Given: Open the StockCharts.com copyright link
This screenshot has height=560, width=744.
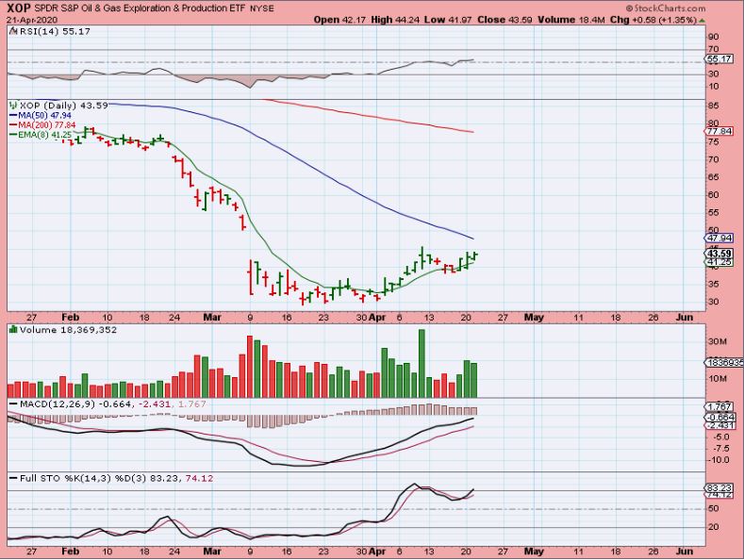Looking at the screenshot, I should [666, 8].
